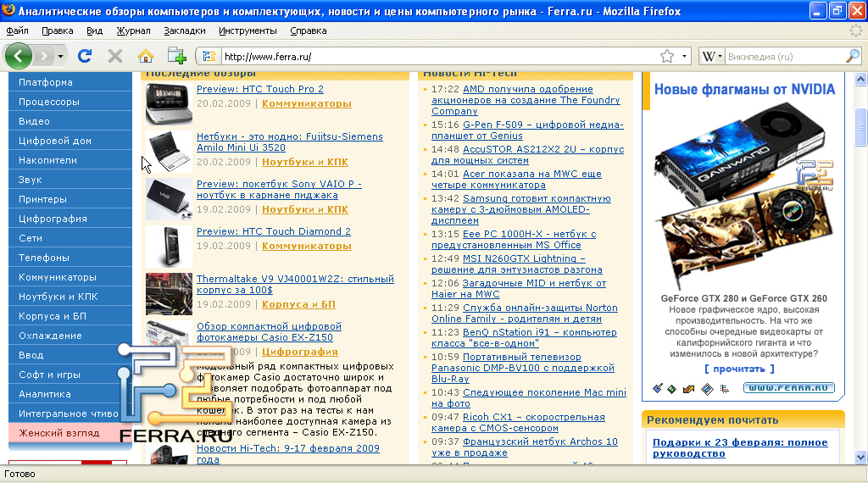Open Preview: HTC Touch Diamond 2 link

[274, 231]
